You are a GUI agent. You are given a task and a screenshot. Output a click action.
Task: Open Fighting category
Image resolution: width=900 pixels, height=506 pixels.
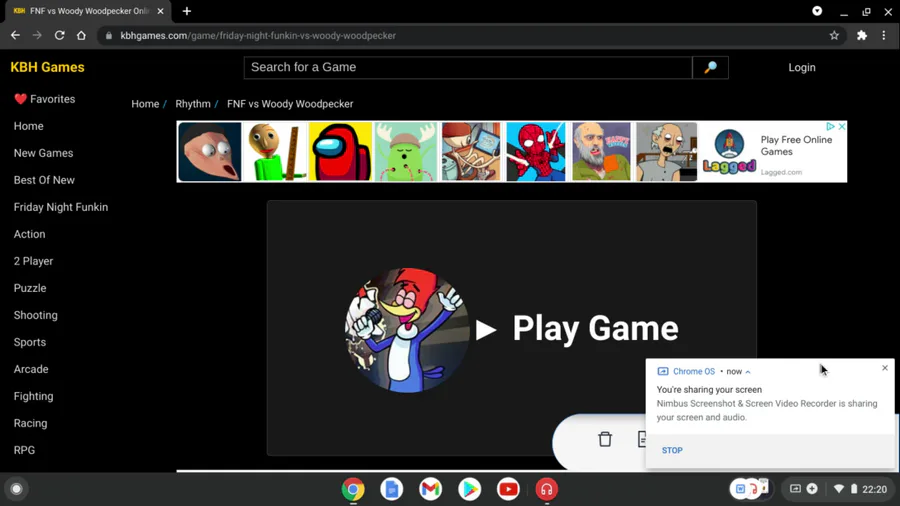33,396
